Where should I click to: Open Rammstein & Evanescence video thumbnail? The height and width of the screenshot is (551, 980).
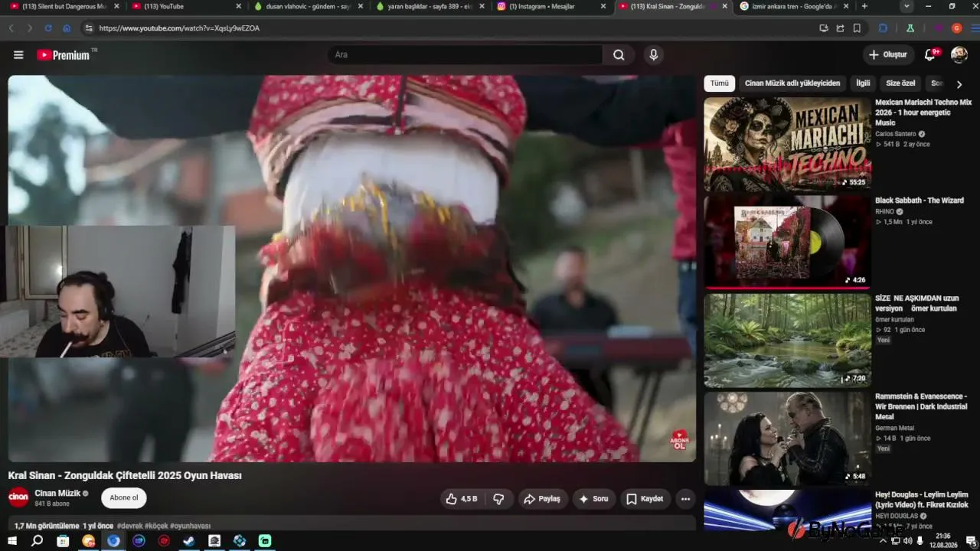point(787,439)
